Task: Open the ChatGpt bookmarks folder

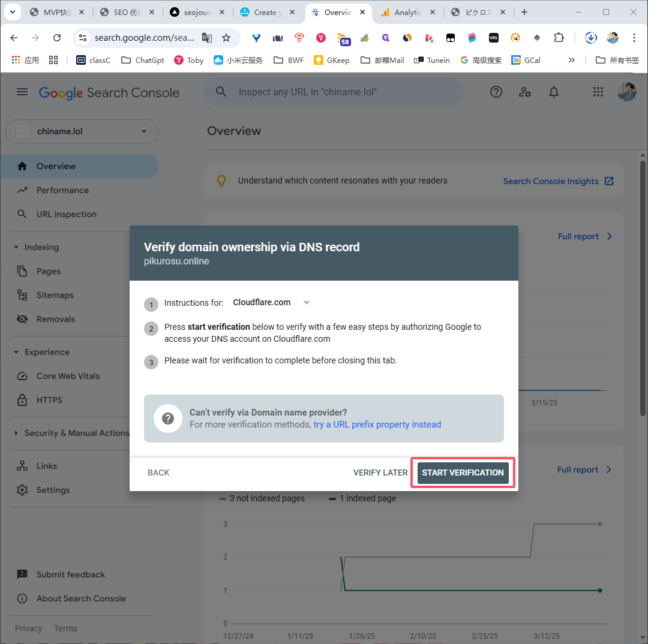Action: point(143,61)
